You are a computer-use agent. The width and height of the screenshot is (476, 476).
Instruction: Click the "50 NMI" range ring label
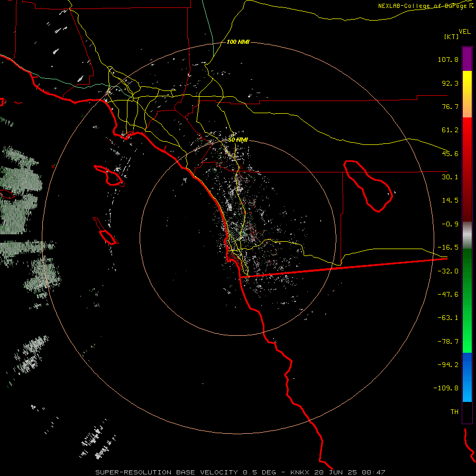coord(238,140)
